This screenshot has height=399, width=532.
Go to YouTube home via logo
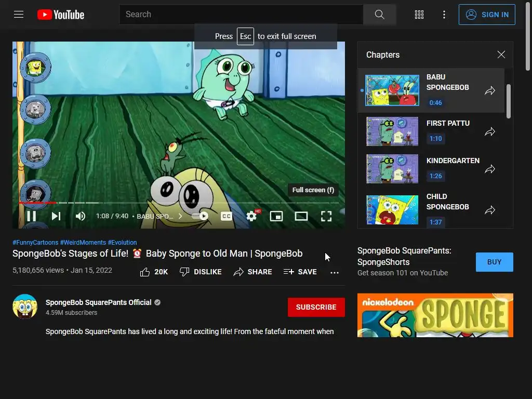tap(61, 15)
